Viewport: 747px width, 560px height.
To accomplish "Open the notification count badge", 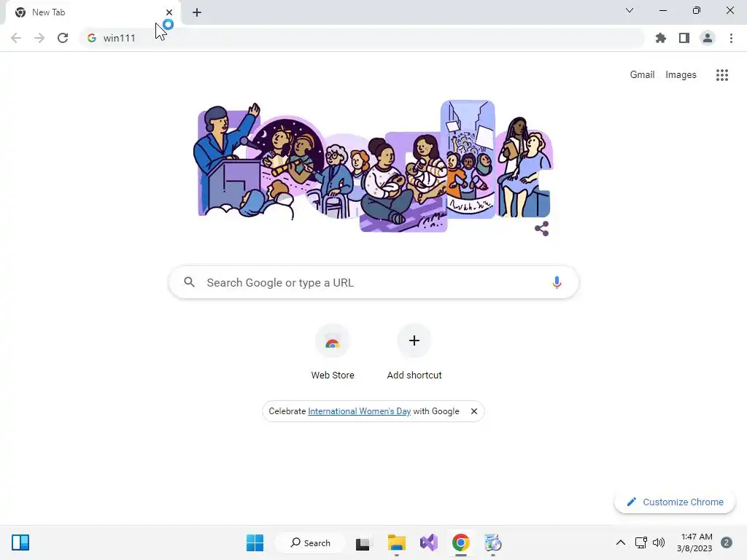I will pyautogui.click(x=726, y=542).
